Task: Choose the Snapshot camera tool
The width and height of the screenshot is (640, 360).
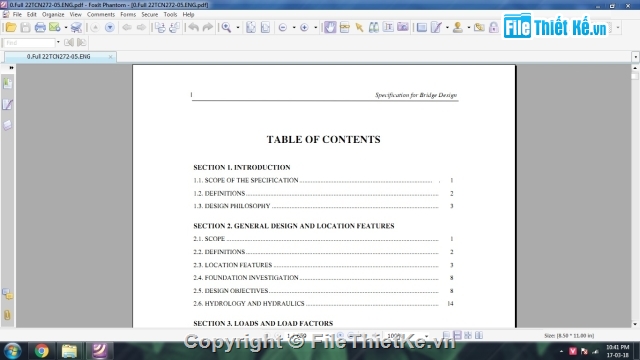Action: (402, 27)
